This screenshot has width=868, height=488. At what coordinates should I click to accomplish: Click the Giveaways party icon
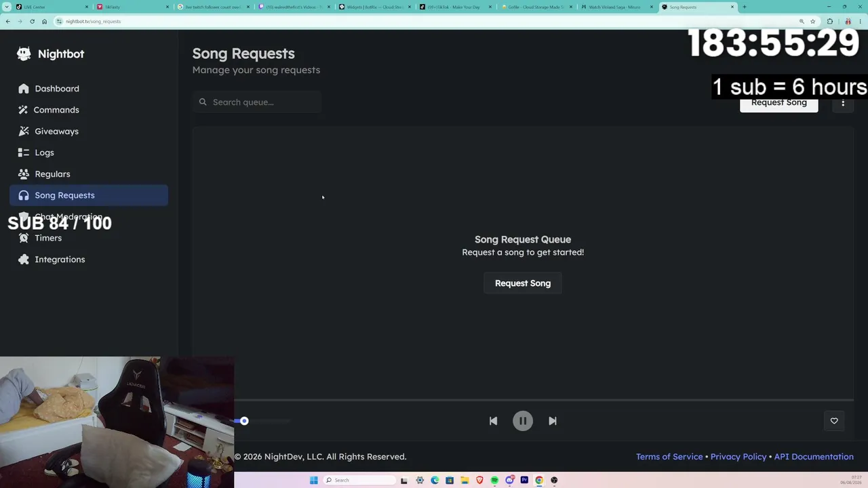(x=24, y=131)
